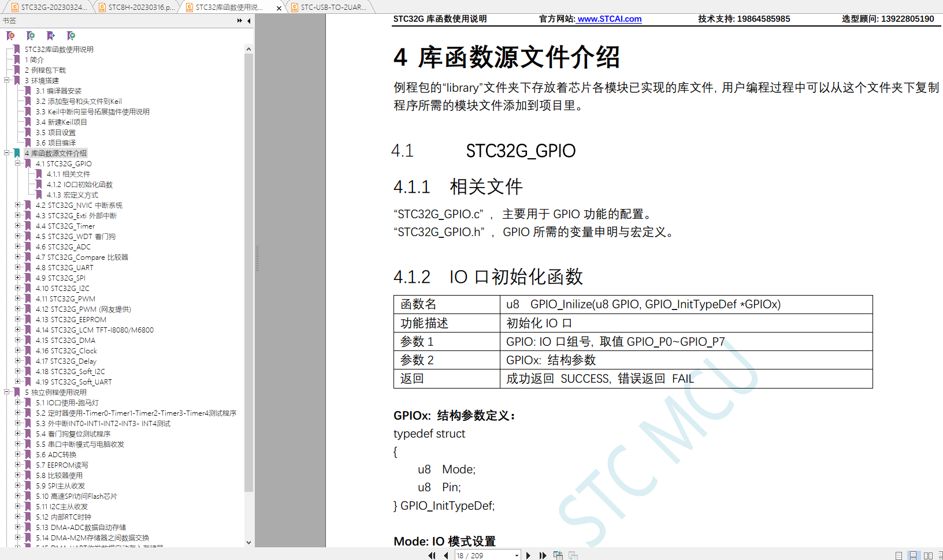
Task: Go to the next page
Action: [x=528, y=555]
